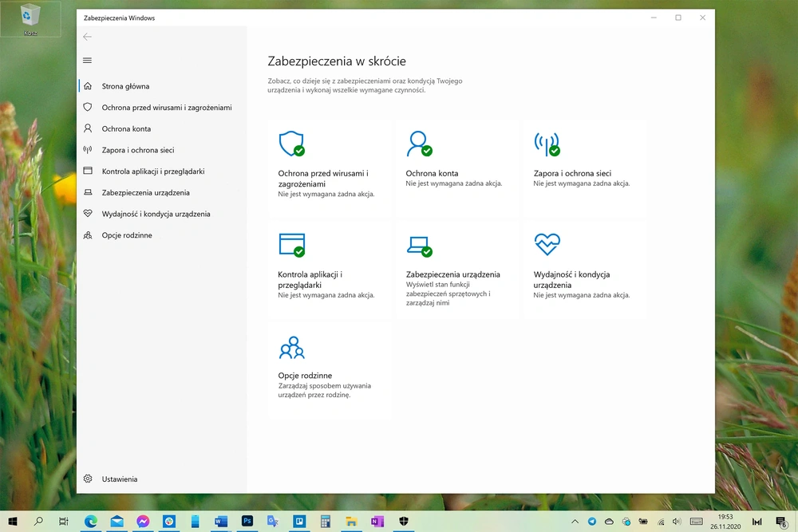Open the OneDrive cloud tray icon
The image size is (798, 532).
[x=609, y=522]
